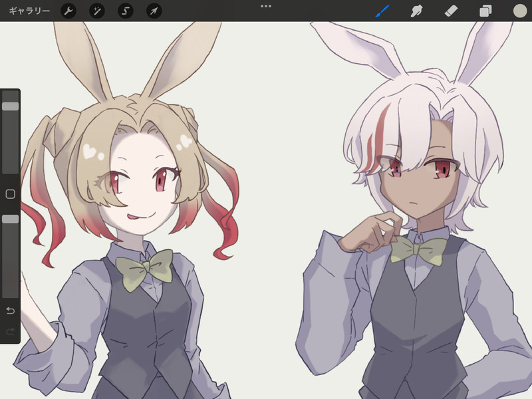
Task: Activate the Selection S tool
Action: coord(126,11)
